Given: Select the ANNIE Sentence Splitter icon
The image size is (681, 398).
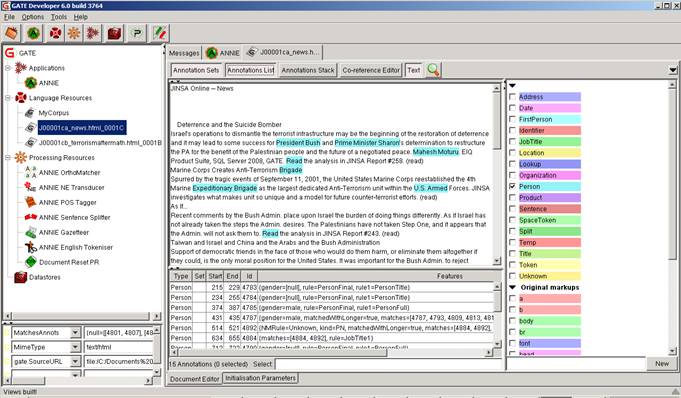Looking at the screenshot, I should click(x=30, y=217).
